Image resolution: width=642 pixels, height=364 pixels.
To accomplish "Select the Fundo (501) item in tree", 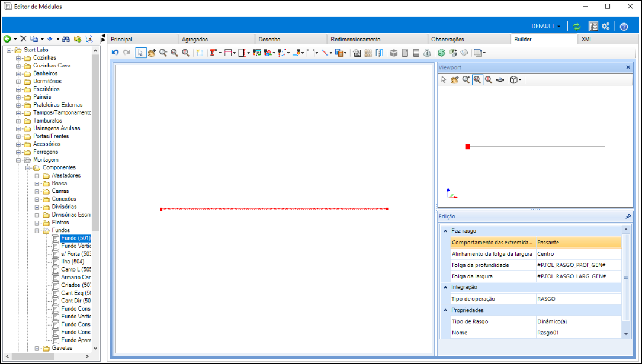I will [76, 238].
